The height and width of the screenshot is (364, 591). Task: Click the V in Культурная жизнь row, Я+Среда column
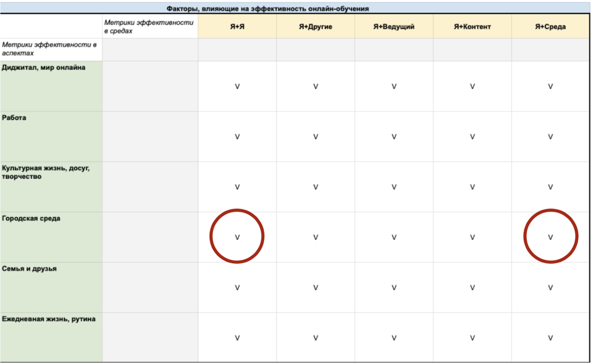point(551,187)
